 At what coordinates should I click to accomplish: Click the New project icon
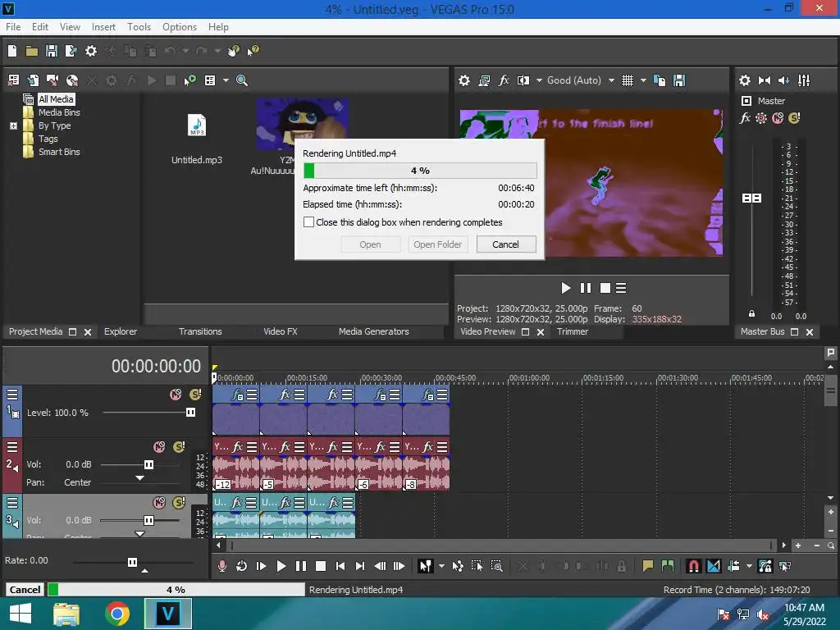[12, 51]
